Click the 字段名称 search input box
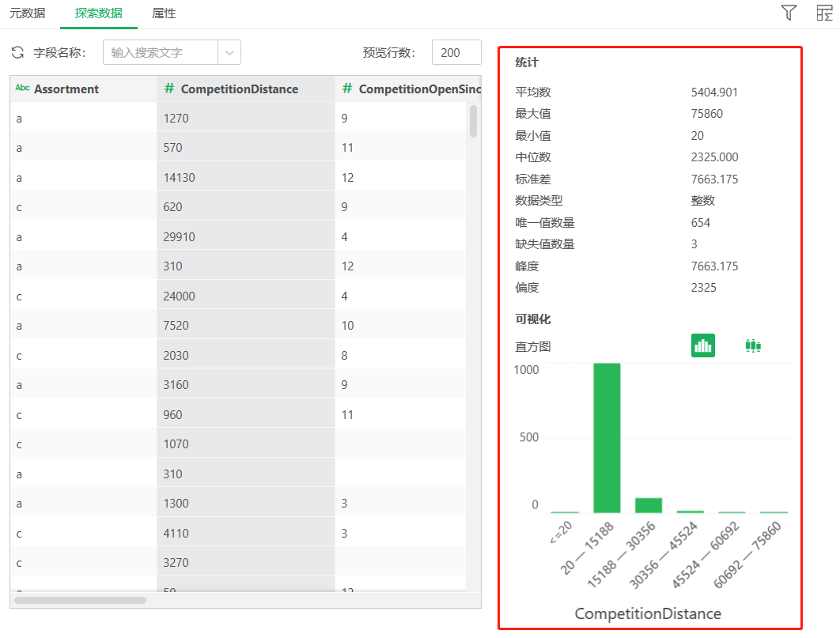This screenshot has height=638, width=840. [x=158, y=51]
